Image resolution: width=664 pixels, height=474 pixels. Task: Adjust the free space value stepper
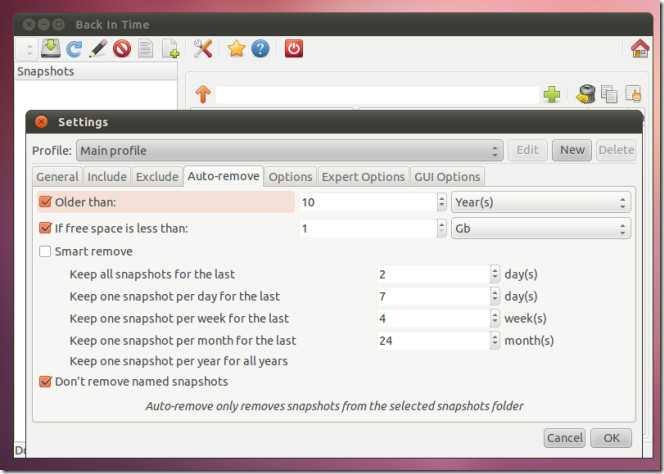coord(441,228)
